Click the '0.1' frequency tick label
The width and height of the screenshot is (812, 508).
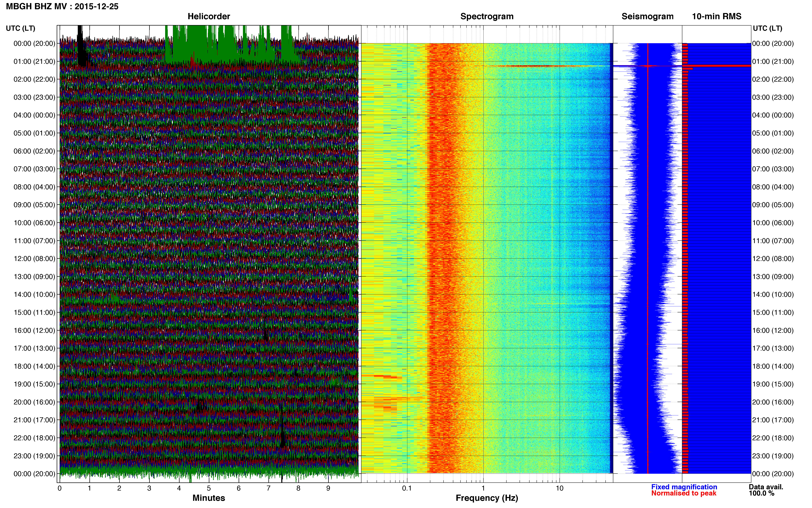(407, 488)
